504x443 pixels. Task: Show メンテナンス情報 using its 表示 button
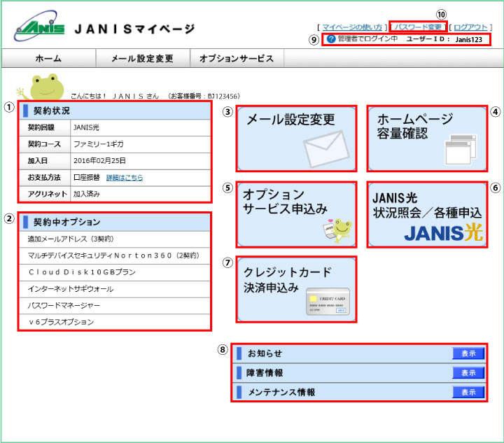tap(468, 392)
